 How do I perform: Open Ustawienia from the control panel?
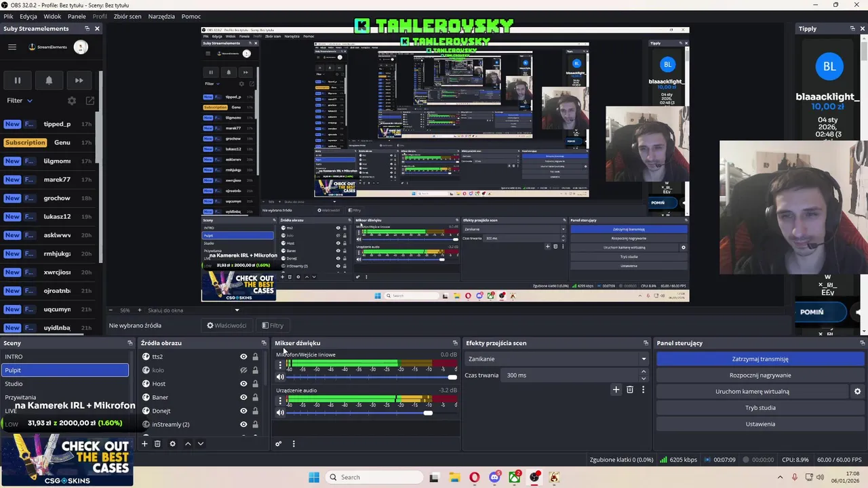click(x=760, y=424)
